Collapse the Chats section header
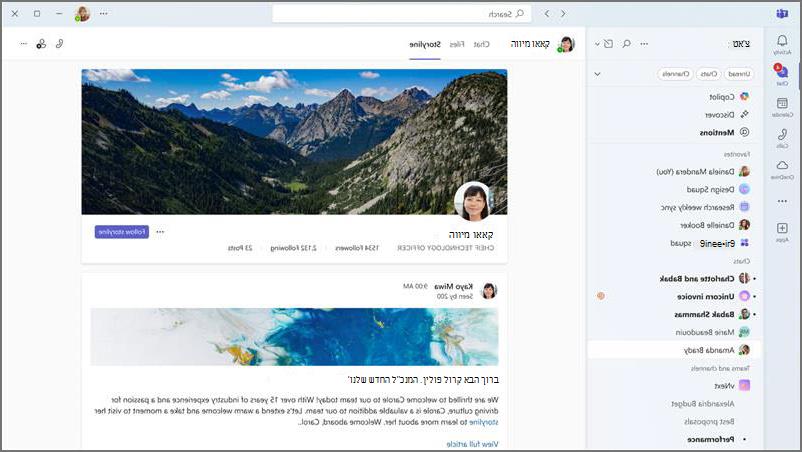 click(741, 261)
